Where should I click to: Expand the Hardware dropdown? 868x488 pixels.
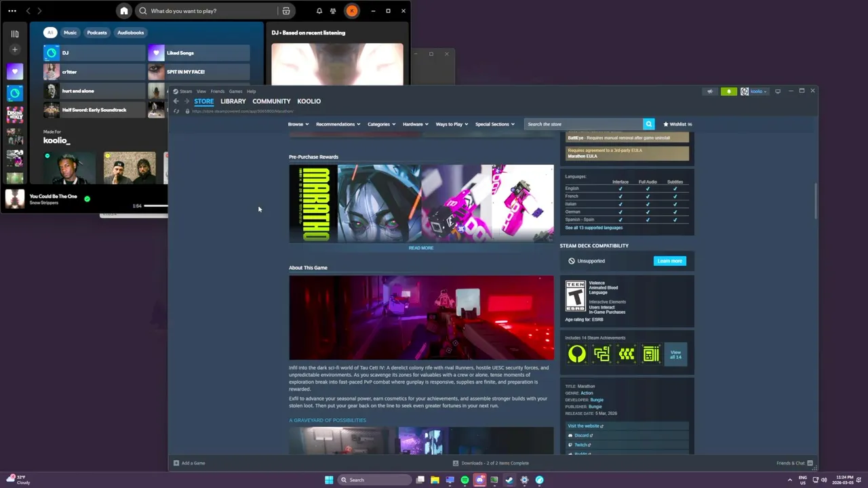pyautogui.click(x=415, y=124)
